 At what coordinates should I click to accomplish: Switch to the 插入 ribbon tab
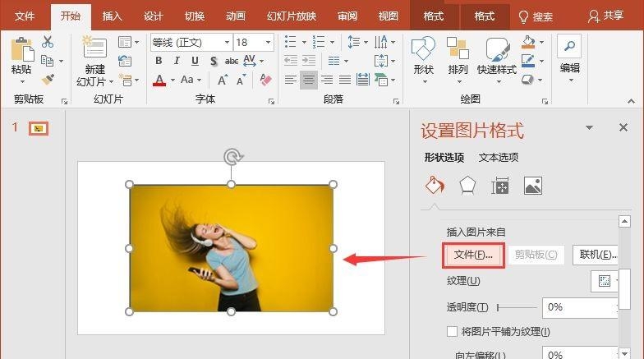point(113,16)
